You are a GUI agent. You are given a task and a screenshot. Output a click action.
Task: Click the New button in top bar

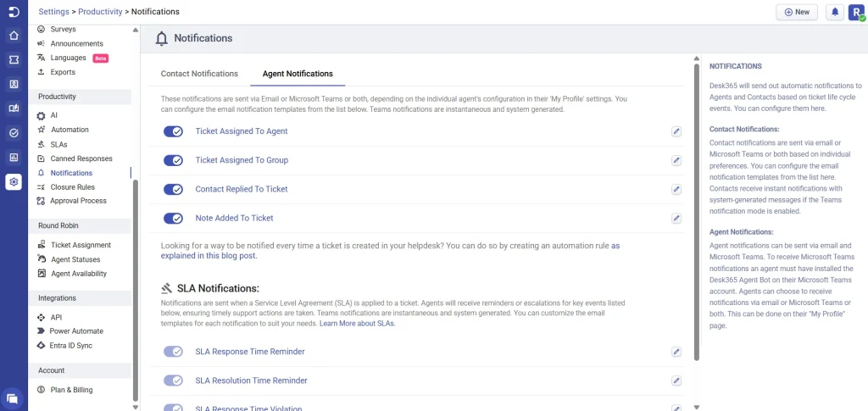coord(797,12)
